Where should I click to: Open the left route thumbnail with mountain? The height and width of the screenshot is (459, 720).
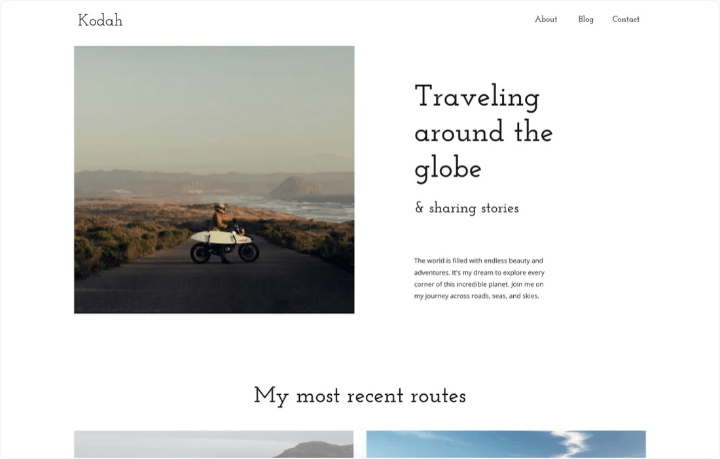pos(213,445)
